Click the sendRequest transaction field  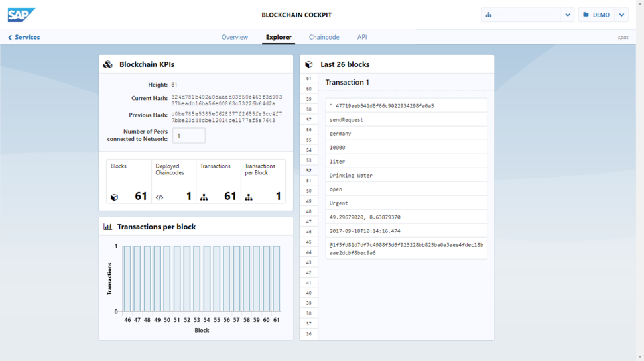pos(406,120)
